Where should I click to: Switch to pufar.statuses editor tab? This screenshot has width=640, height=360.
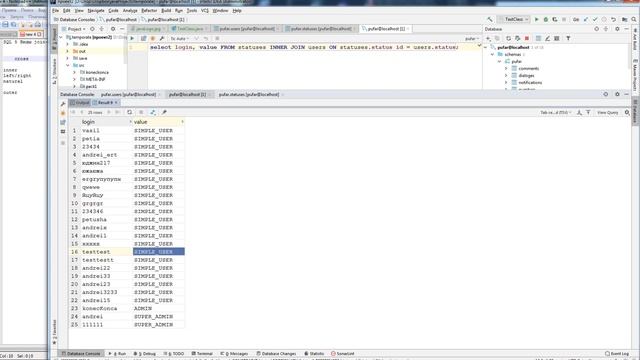(x=320, y=29)
